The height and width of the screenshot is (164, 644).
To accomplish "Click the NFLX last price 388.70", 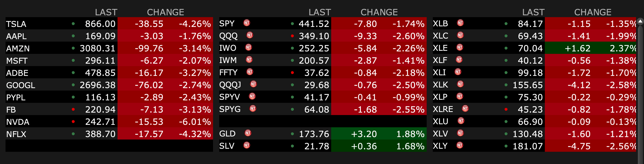I will (x=100, y=134).
